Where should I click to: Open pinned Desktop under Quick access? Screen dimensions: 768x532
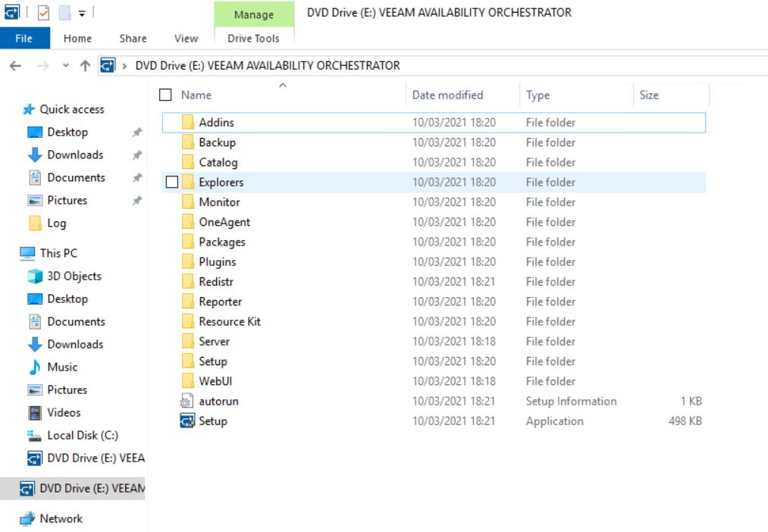[x=67, y=132]
